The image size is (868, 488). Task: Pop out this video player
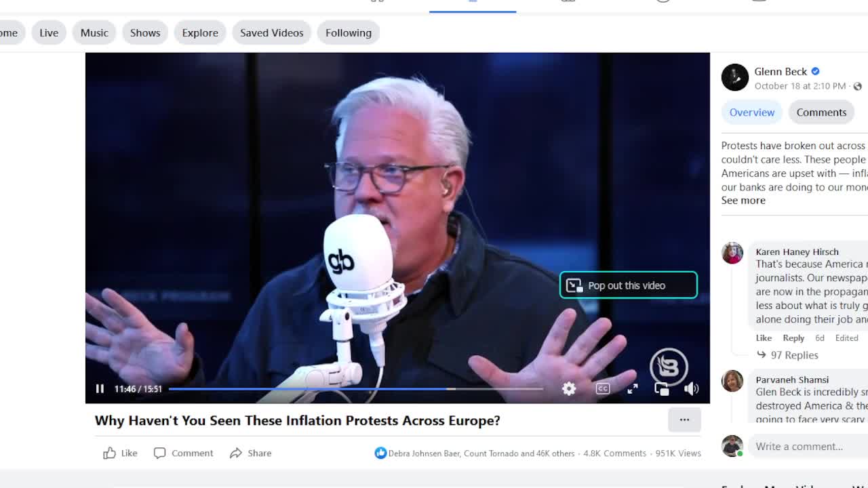pyautogui.click(x=662, y=388)
